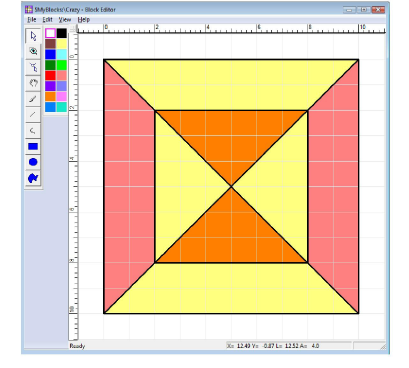The width and height of the screenshot is (409, 368).
Task: Open the File menu
Action: [x=32, y=20]
